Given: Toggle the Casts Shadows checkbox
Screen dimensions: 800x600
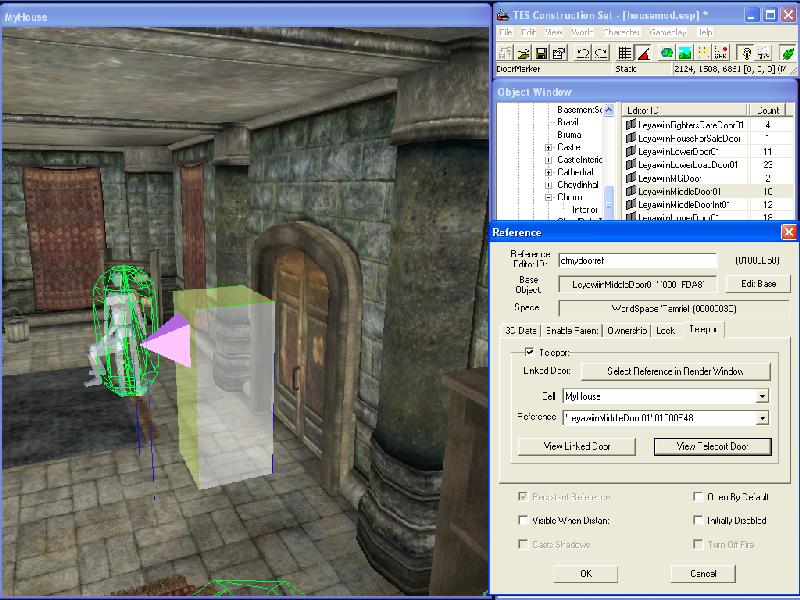Looking at the screenshot, I should coord(523,544).
